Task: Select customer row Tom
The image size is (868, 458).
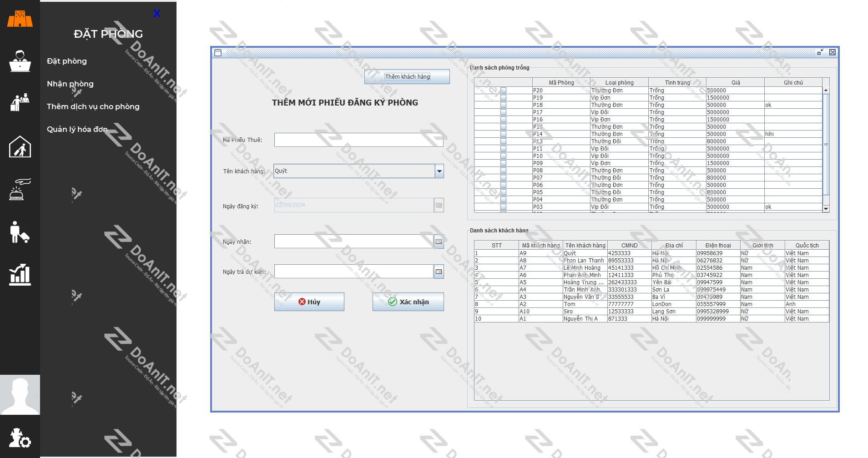Action: click(x=651, y=304)
